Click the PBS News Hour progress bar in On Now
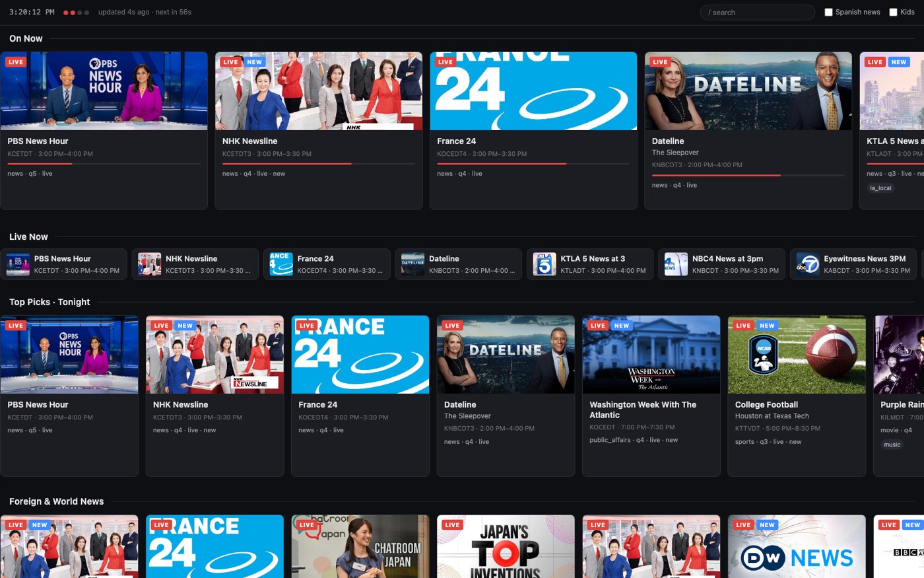 (x=104, y=163)
